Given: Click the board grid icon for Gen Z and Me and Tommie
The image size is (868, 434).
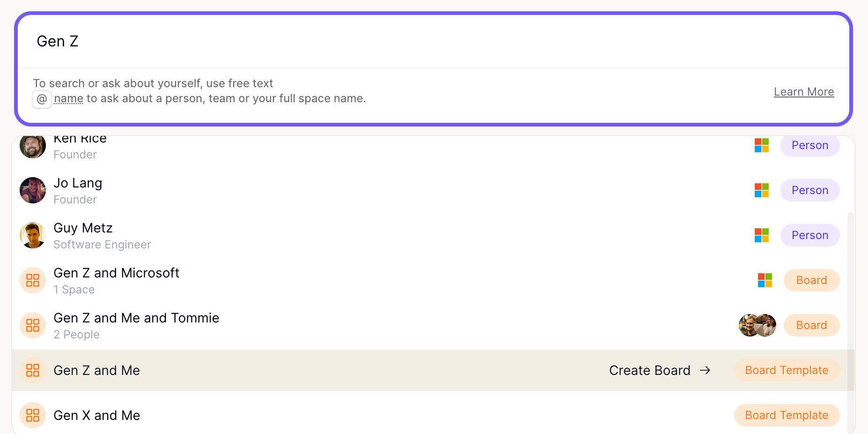Looking at the screenshot, I should pos(33,325).
